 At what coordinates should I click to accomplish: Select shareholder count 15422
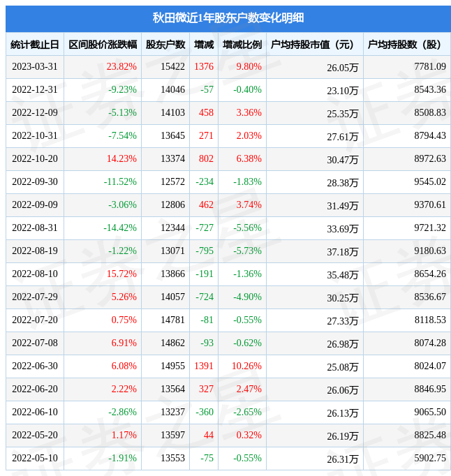click(173, 66)
